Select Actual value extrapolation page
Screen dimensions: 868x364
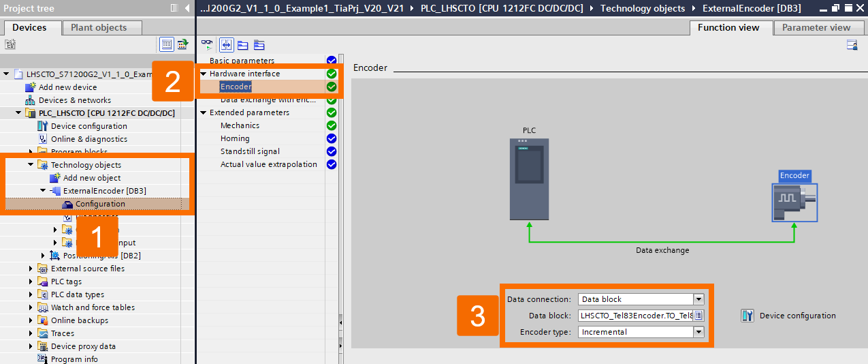point(269,164)
